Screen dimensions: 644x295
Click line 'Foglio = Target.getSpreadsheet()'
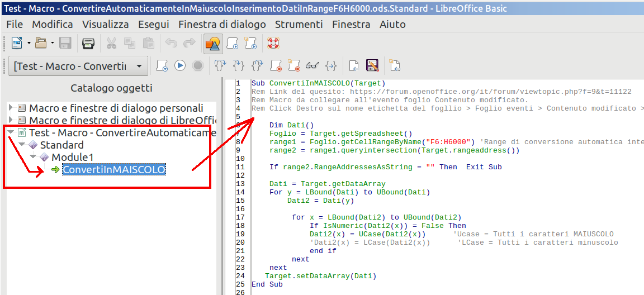(x=340, y=134)
